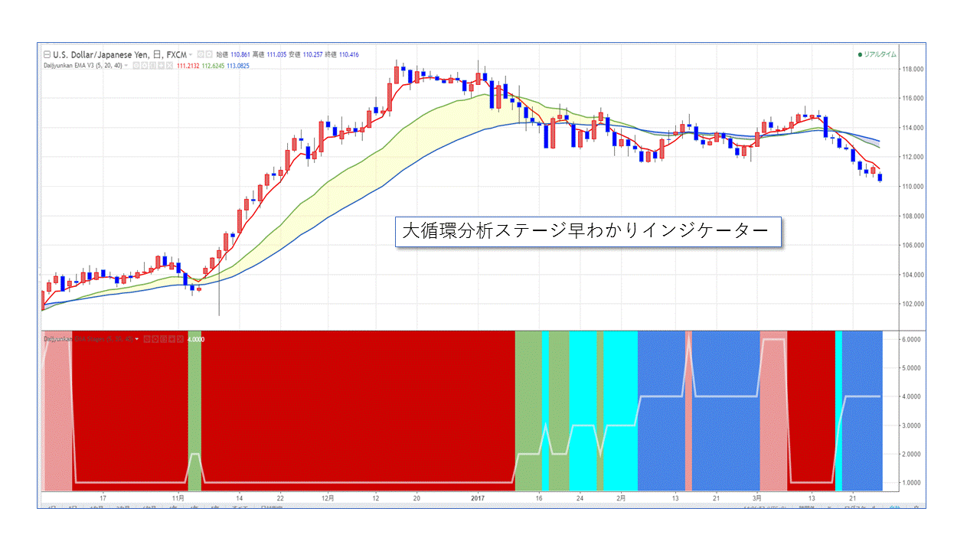Collapse the U.S. Dollar/Japanese Yen legend box
Image resolution: width=980 pixels, height=551 pixels.
click(x=47, y=55)
